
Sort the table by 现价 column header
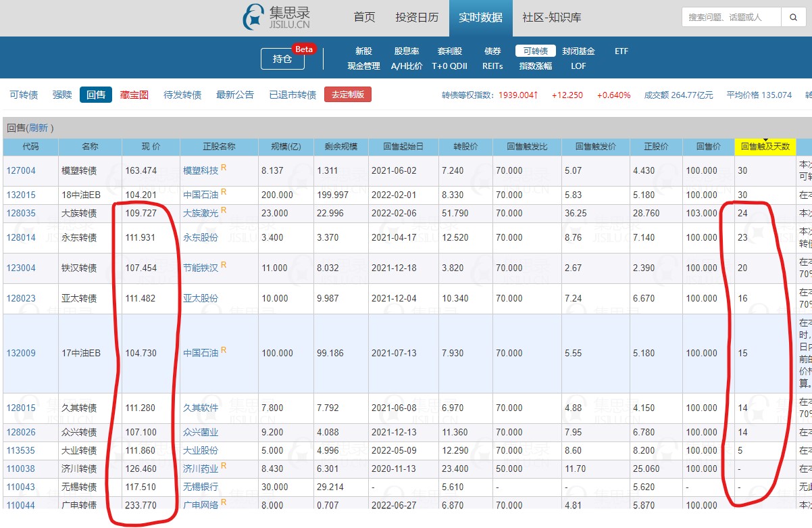pyautogui.click(x=151, y=147)
